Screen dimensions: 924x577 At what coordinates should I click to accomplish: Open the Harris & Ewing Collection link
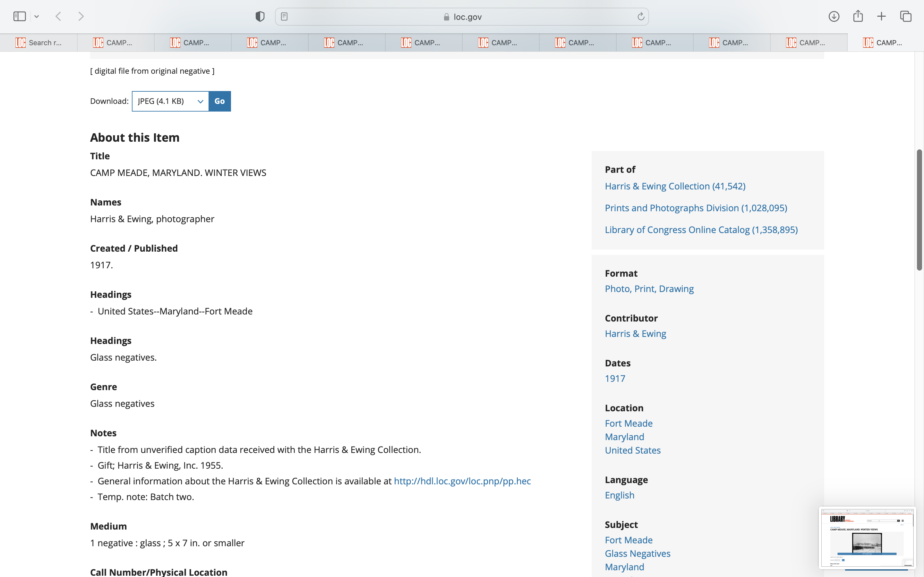(675, 186)
